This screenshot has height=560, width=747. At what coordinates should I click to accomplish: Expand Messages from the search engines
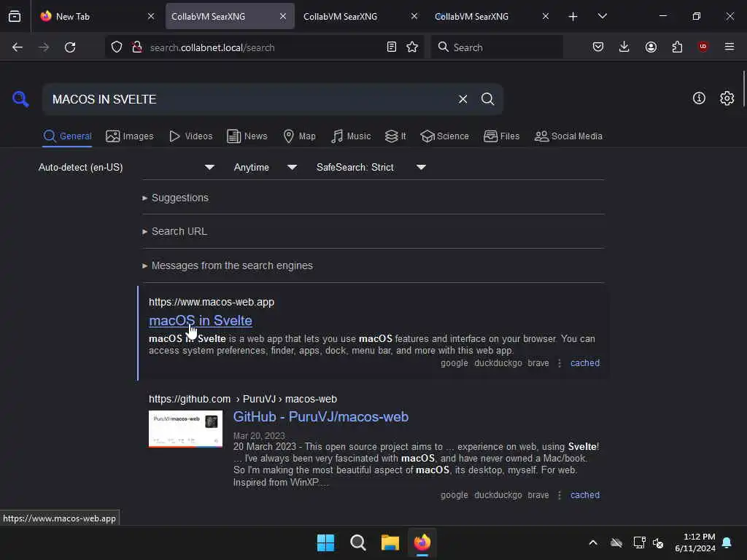tap(228, 265)
